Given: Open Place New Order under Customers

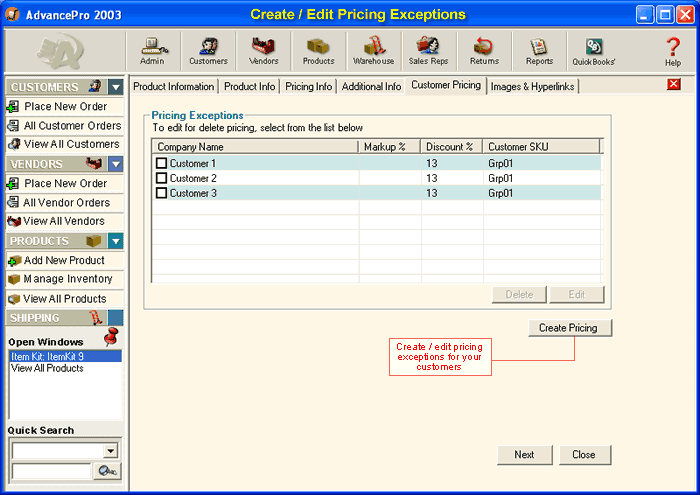Looking at the screenshot, I should (66, 107).
